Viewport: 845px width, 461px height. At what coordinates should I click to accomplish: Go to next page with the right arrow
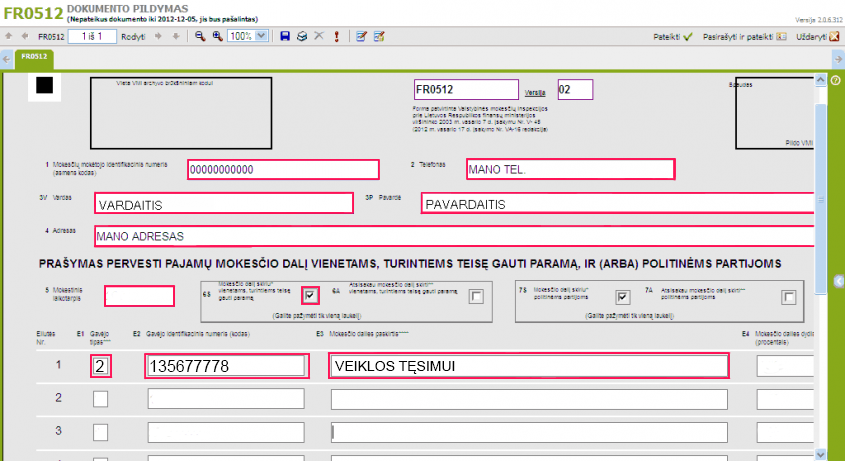click(x=158, y=36)
